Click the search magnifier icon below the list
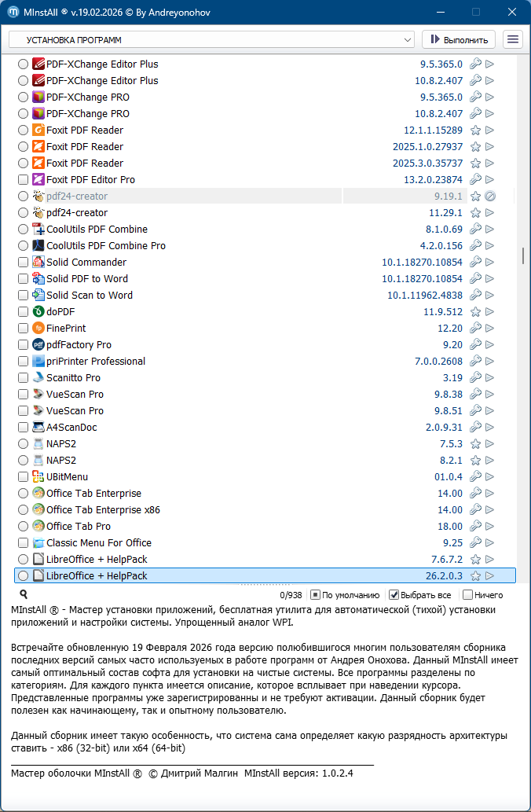 point(24,595)
